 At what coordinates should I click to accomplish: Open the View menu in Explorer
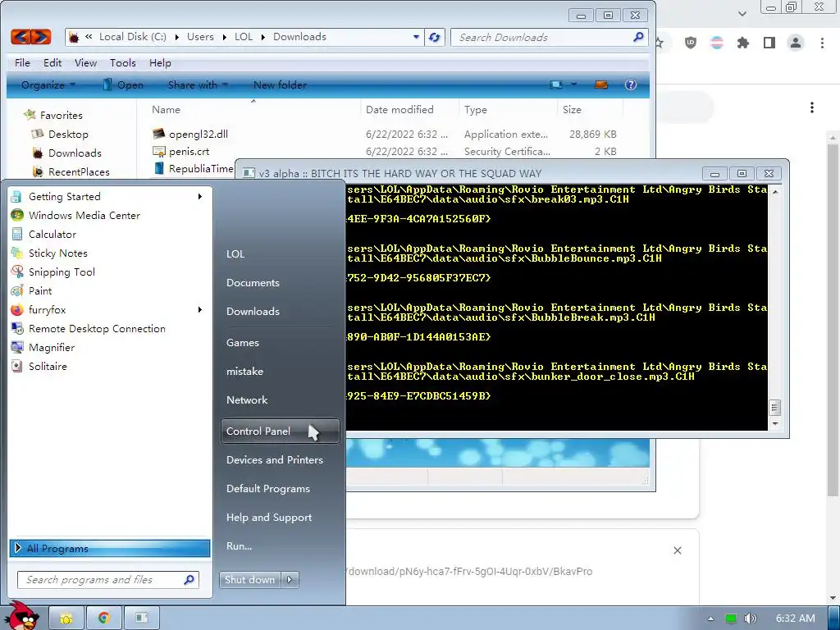coord(85,62)
